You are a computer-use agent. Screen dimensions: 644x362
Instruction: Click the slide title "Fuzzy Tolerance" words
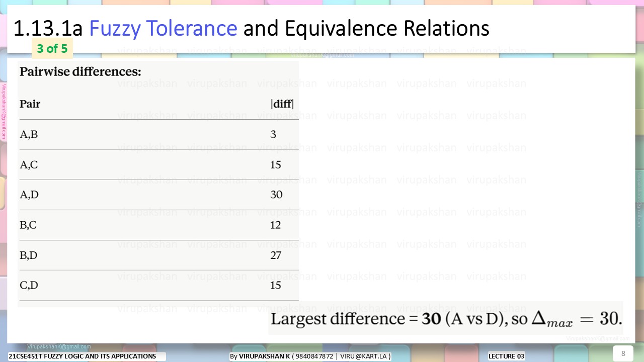(x=163, y=29)
